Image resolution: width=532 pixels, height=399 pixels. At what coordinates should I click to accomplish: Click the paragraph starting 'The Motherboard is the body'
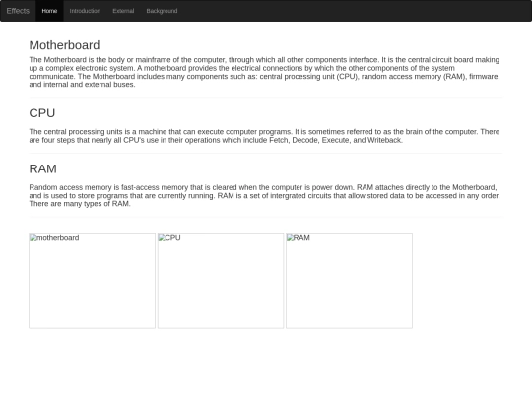point(265,72)
